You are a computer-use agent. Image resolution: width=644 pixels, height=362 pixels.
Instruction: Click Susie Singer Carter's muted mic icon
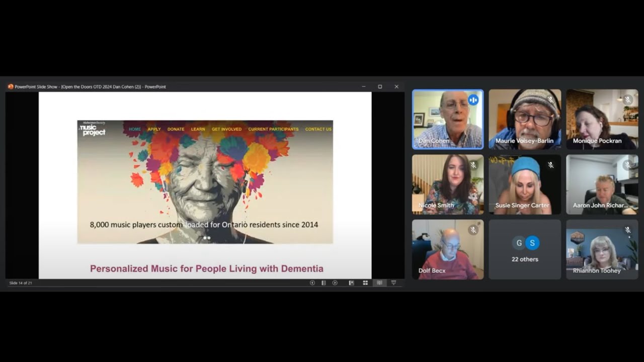[550, 165]
